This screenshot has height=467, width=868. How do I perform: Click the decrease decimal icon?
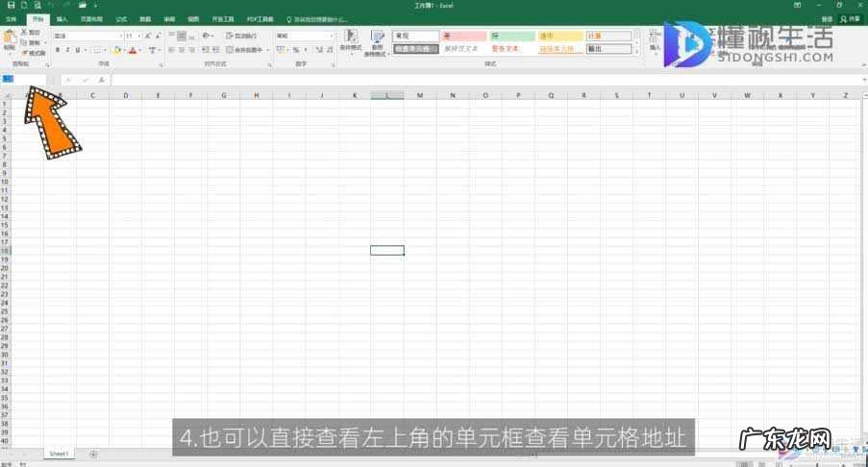pyautogui.click(x=330, y=50)
